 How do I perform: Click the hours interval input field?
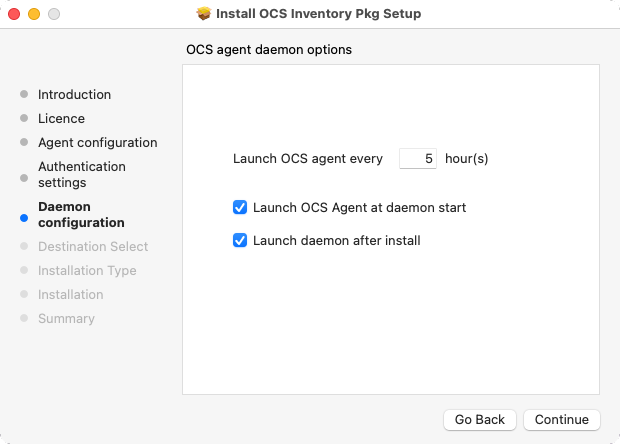[418, 159]
